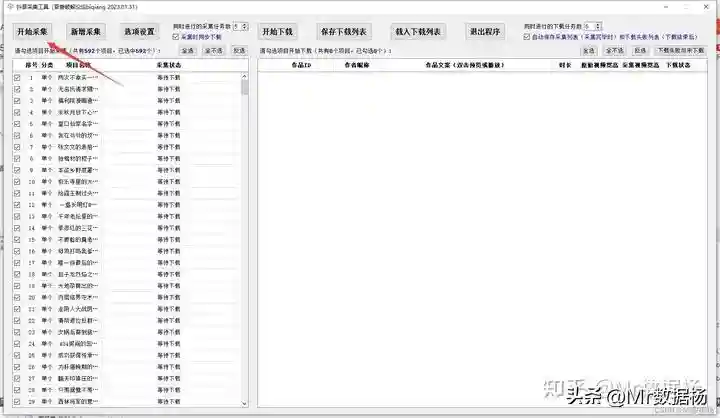The width and height of the screenshot is (720, 418).
Task: Click the 开始采集 button
Action: [x=34, y=31]
